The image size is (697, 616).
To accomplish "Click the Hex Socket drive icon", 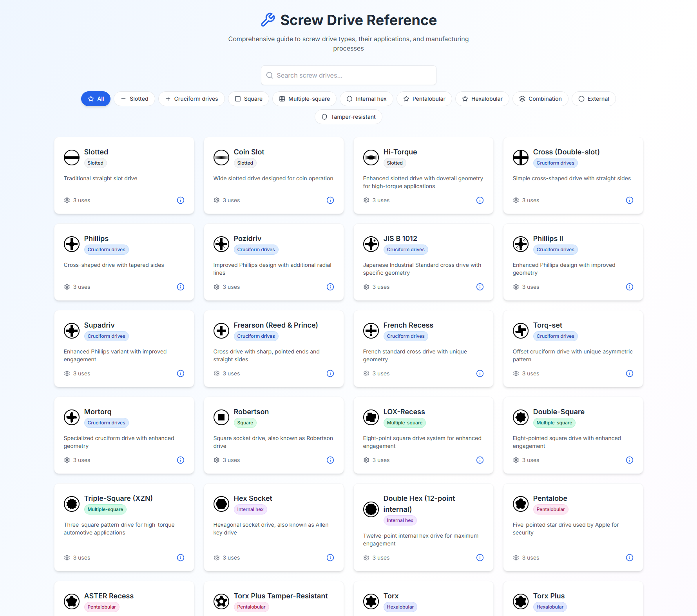I will (221, 504).
